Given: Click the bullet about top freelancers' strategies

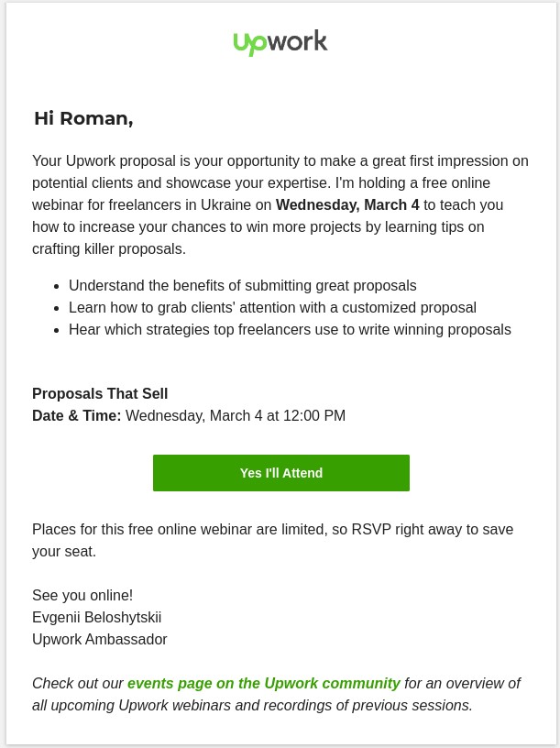Looking at the screenshot, I should click(290, 329).
